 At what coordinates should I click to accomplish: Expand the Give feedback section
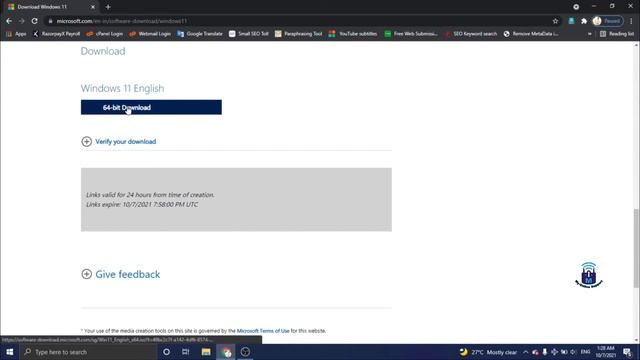coord(121,274)
